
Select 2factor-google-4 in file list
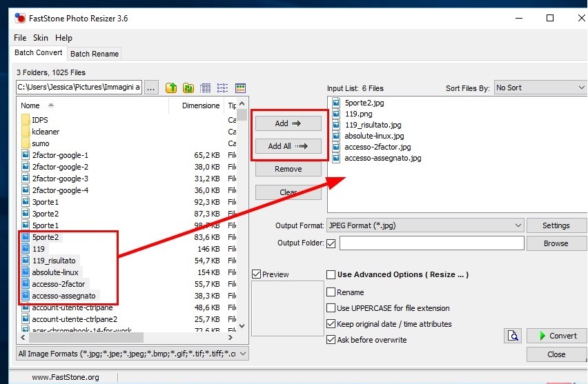click(x=60, y=190)
